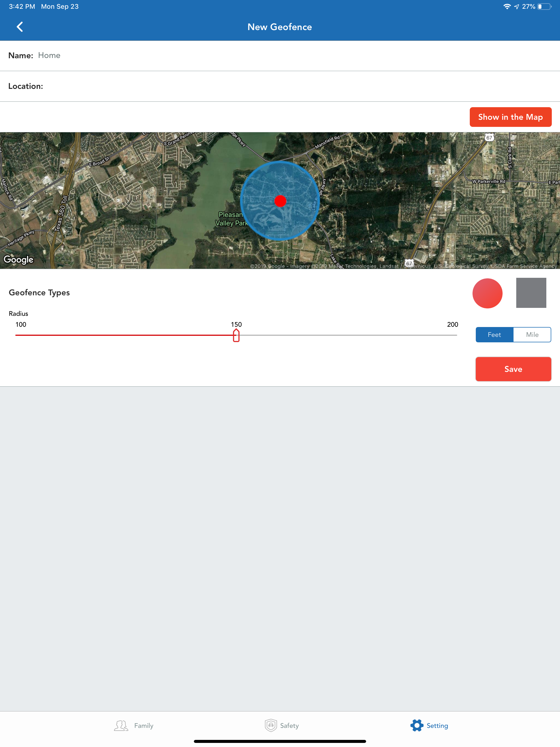Select the circle geofence type
Screen dimensions: 560x747
(x=487, y=293)
